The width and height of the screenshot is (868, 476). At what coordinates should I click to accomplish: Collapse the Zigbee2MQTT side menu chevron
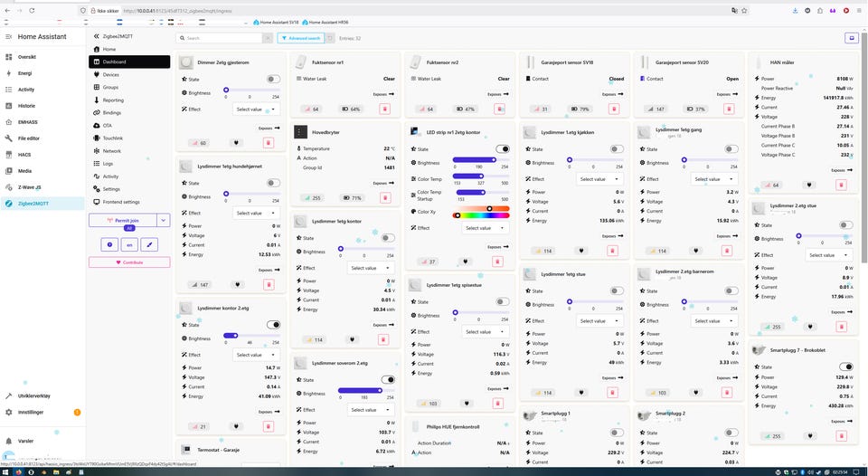(96, 36)
